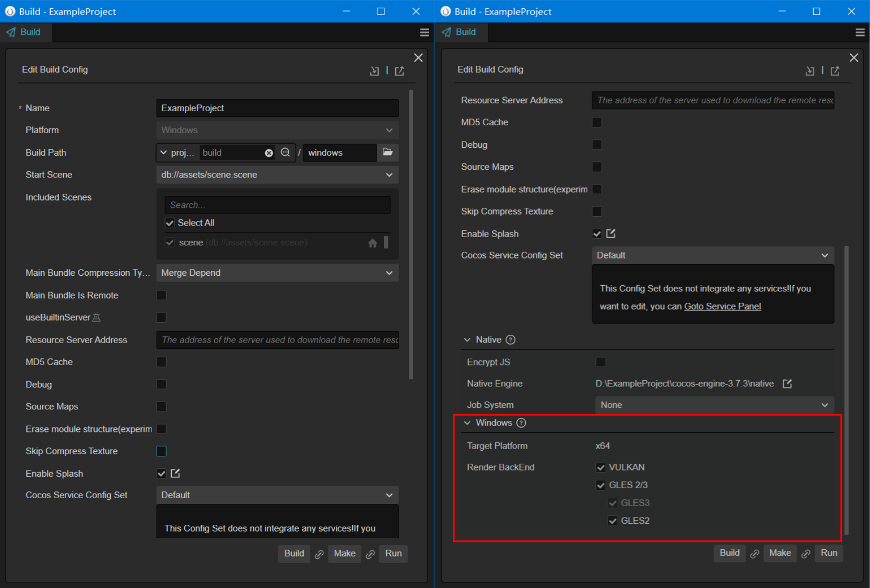Viewport: 870px width, 588px height.
Task: Click left window vertical scrollbar
Action: [411, 235]
